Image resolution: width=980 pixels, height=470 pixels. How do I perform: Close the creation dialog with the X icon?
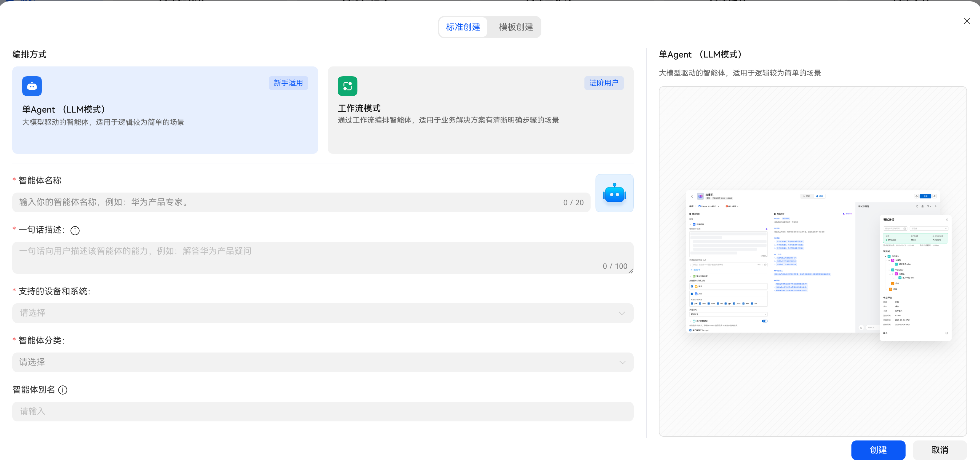pyautogui.click(x=967, y=21)
